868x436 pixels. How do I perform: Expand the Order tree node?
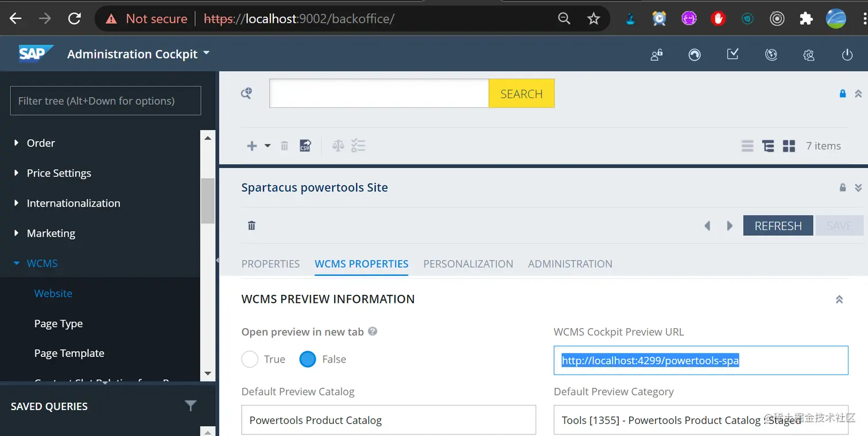tap(16, 143)
